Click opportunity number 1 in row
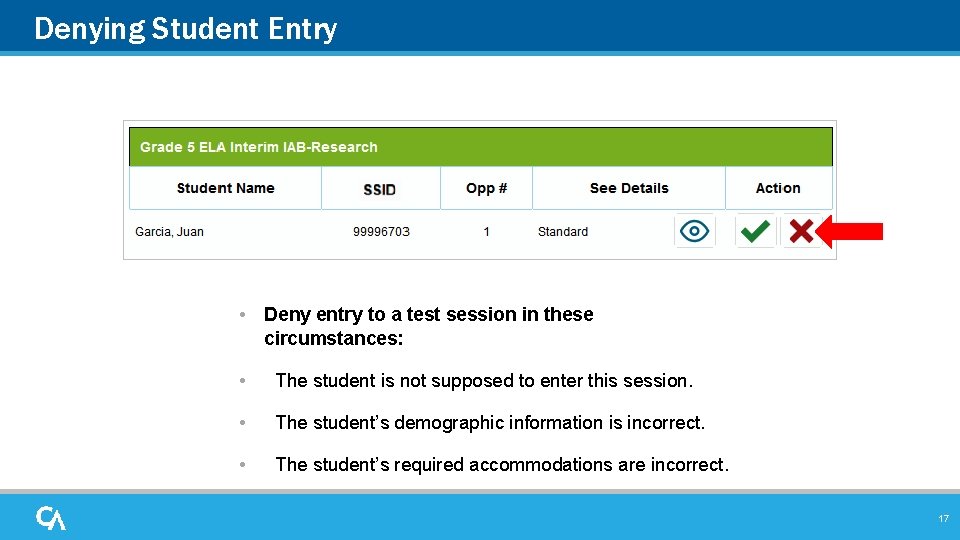The width and height of the screenshot is (960, 540). [487, 232]
